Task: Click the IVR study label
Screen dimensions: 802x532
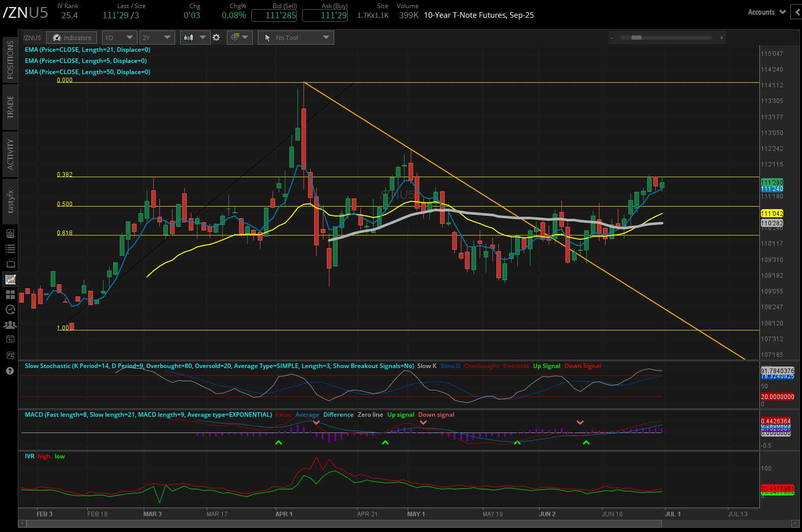Action: pyautogui.click(x=29, y=456)
